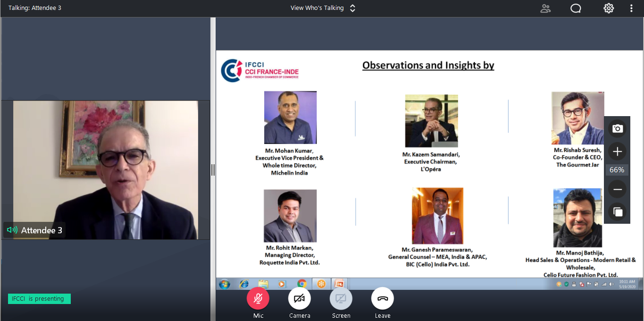Unmute the microphone with the Mic button
The width and height of the screenshot is (644, 321).
pyautogui.click(x=258, y=298)
